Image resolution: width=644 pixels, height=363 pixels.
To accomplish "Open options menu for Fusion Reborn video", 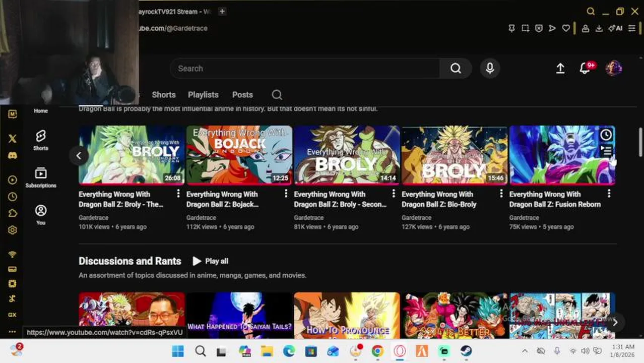I will click(x=609, y=194).
